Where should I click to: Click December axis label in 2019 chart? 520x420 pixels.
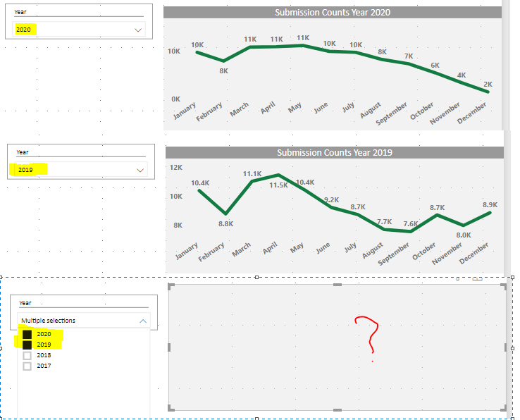(473, 253)
